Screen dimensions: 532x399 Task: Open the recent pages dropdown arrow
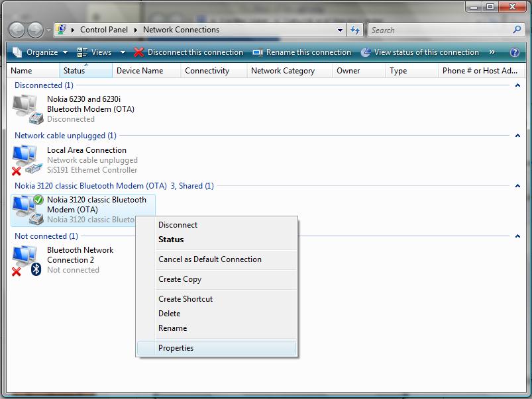point(48,30)
